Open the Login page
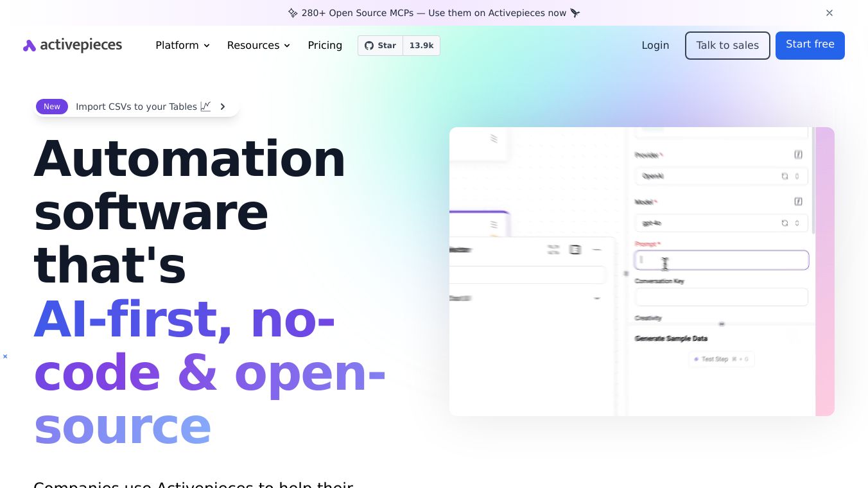This screenshot has width=868, height=488. pos(655,46)
